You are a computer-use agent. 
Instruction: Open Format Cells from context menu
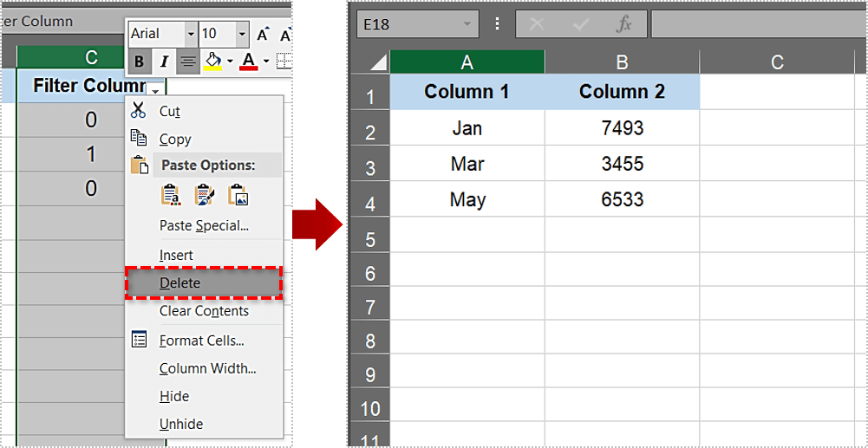201,341
